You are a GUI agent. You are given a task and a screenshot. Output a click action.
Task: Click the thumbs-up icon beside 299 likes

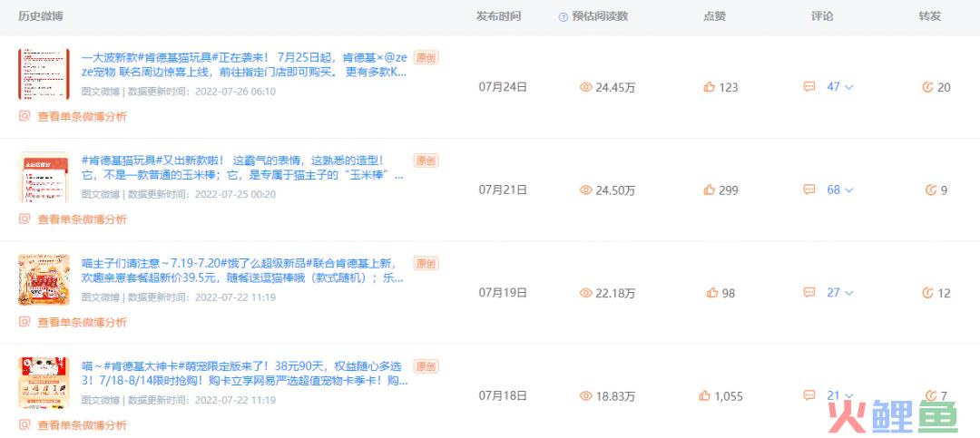click(x=709, y=190)
